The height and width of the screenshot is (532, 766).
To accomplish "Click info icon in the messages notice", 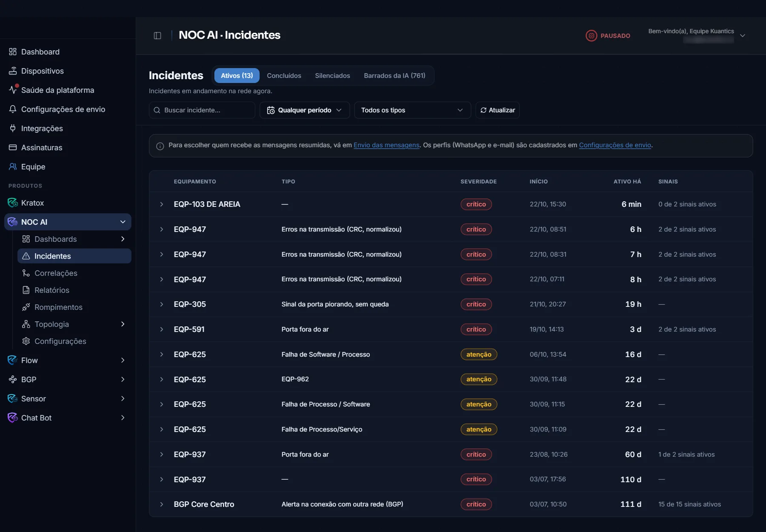I will coord(160,146).
